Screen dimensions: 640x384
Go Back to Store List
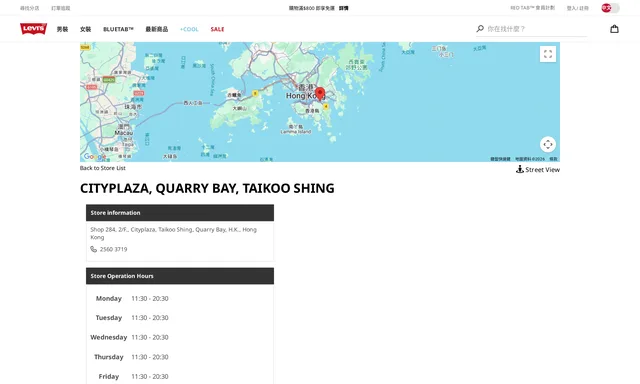[x=102, y=168]
